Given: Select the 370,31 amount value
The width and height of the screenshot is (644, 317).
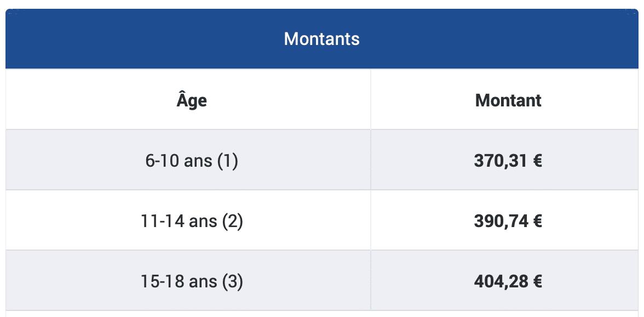Looking at the screenshot, I should point(501,161).
